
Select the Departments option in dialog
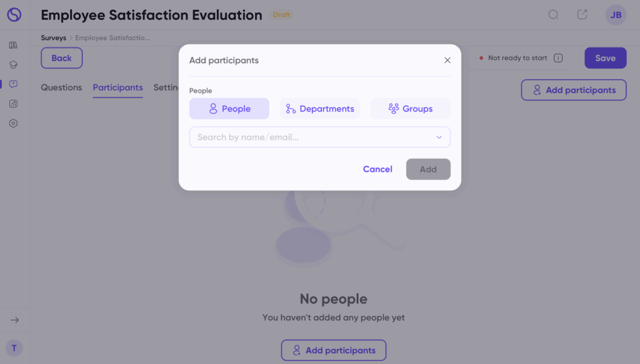(320, 109)
